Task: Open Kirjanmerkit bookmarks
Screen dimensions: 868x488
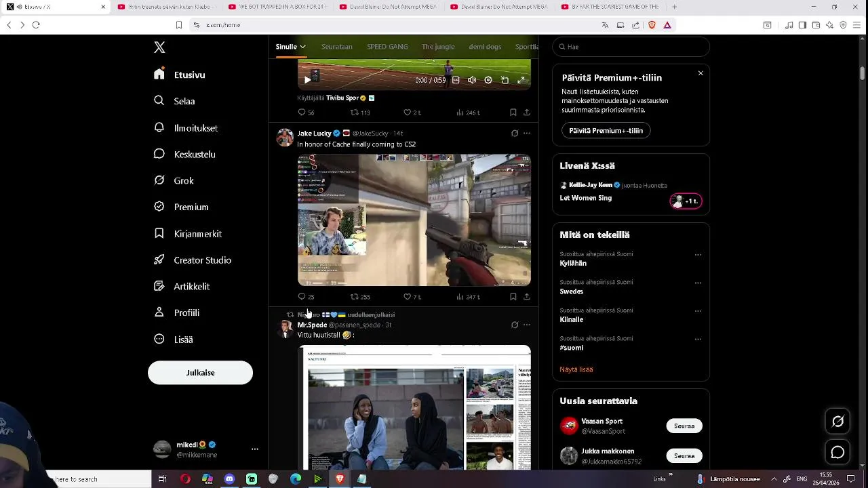Action: [188, 233]
